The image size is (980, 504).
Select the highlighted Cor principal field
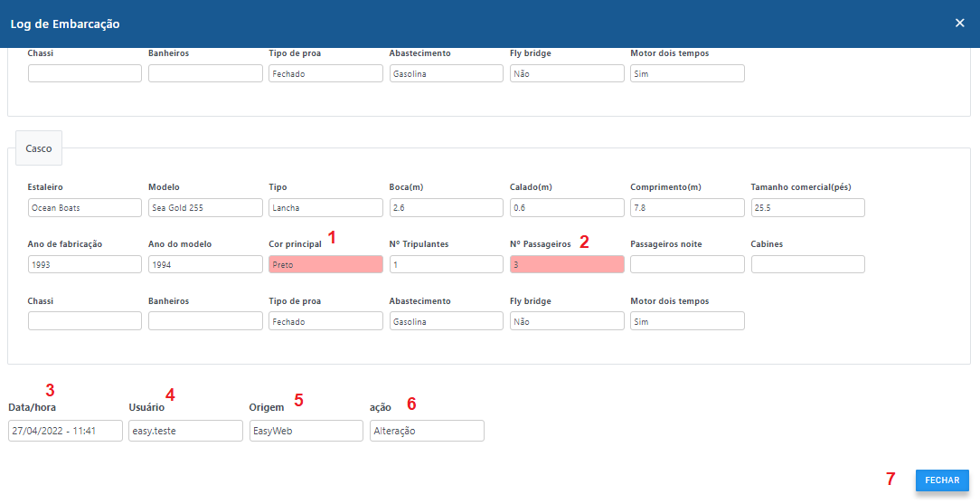[325, 264]
